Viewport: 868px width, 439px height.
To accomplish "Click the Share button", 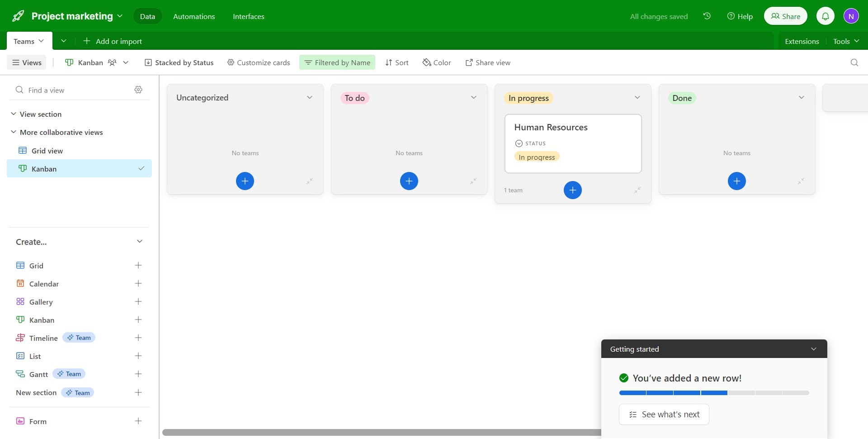I will (785, 16).
